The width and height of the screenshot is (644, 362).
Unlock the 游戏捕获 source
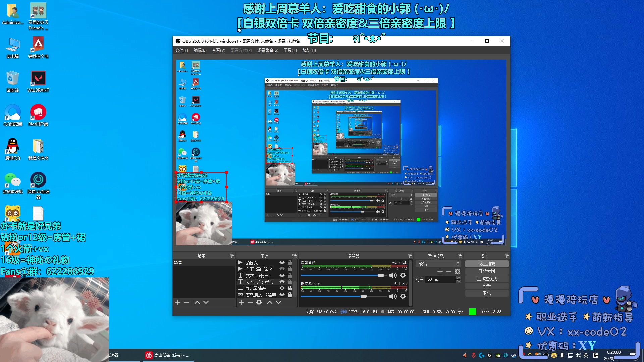pos(290,295)
